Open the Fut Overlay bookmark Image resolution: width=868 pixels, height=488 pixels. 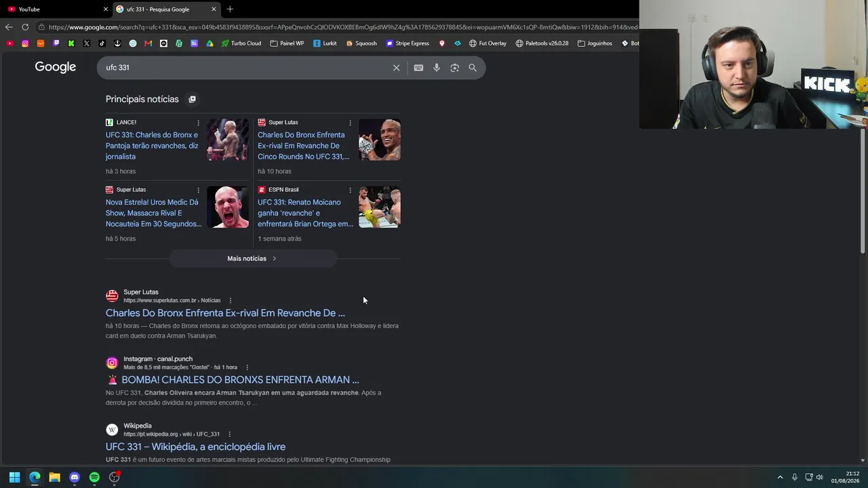[488, 43]
